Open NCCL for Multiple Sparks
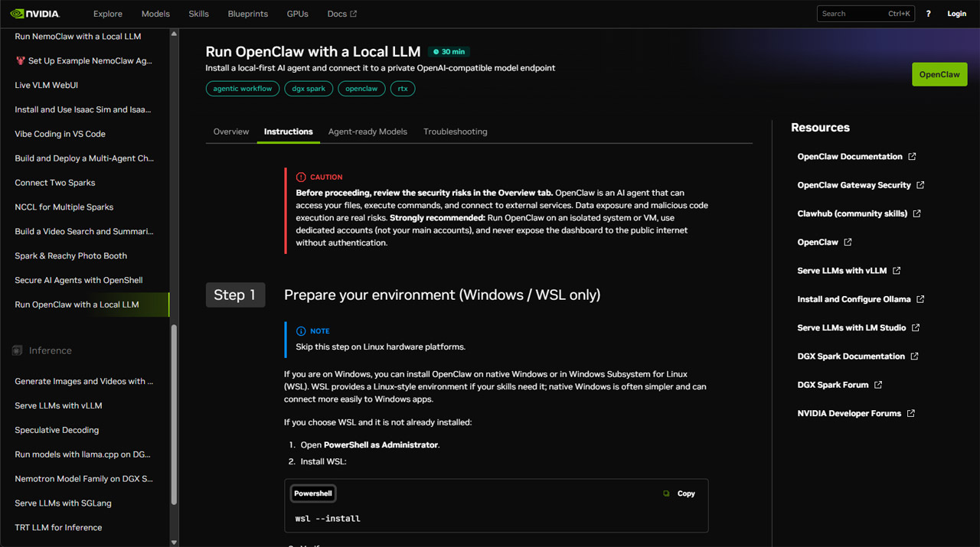 pos(64,207)
